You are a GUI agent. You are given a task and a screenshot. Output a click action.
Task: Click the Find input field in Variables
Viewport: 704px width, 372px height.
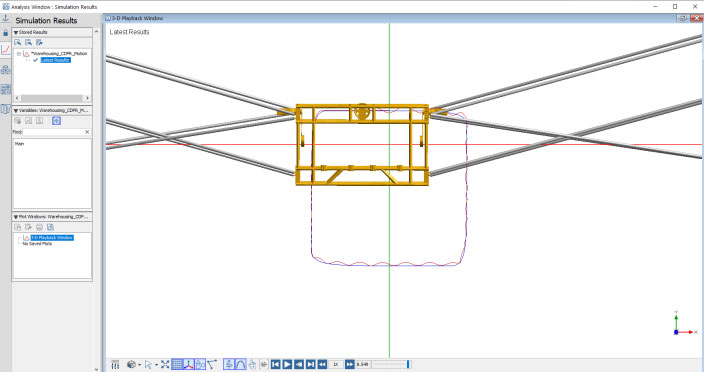53,132
